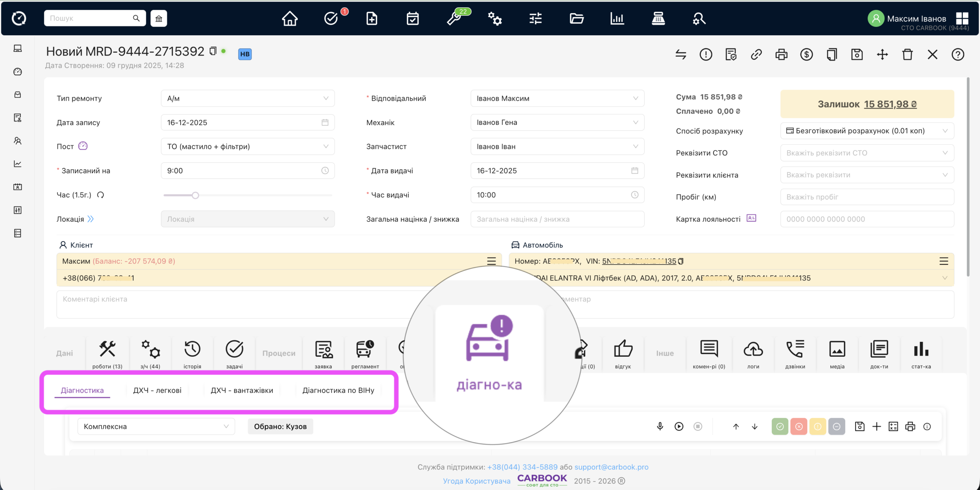Image resolution: width=980 pixels, height=490 pixels.
Task: Switch to Діагностика по ВІНу tab
Action: 338,390
